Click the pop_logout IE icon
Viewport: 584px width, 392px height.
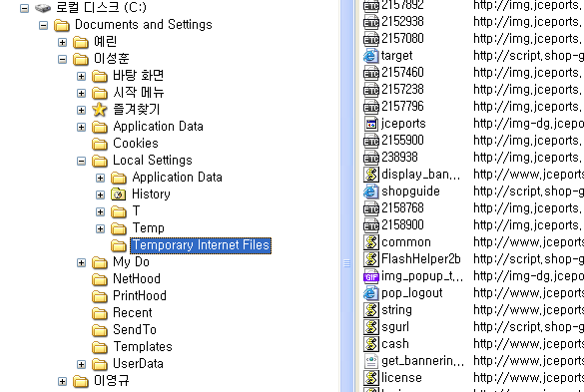tap(371, 293)
